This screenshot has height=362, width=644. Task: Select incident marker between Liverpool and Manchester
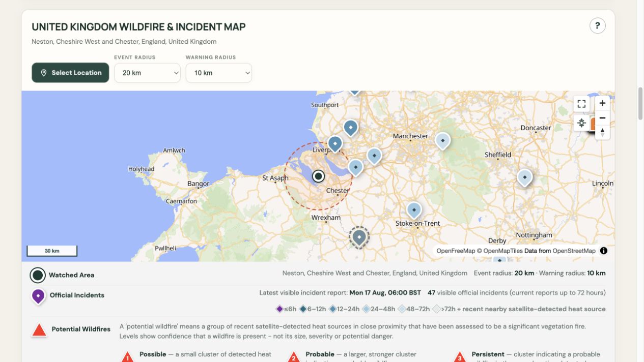(374, 156)
